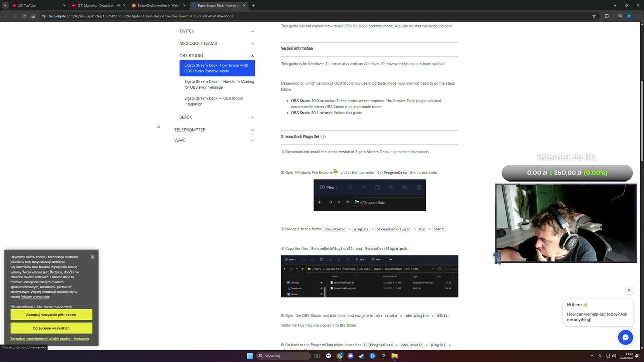Accept all cookies with the yellow button
This screenshot has height=362, width=644.
click(x=51, y=315)
